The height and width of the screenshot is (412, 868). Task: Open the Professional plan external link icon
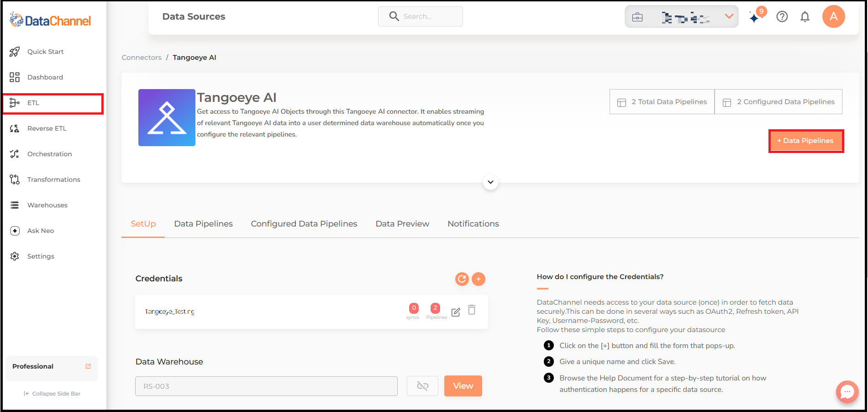(x=88, y=366)
